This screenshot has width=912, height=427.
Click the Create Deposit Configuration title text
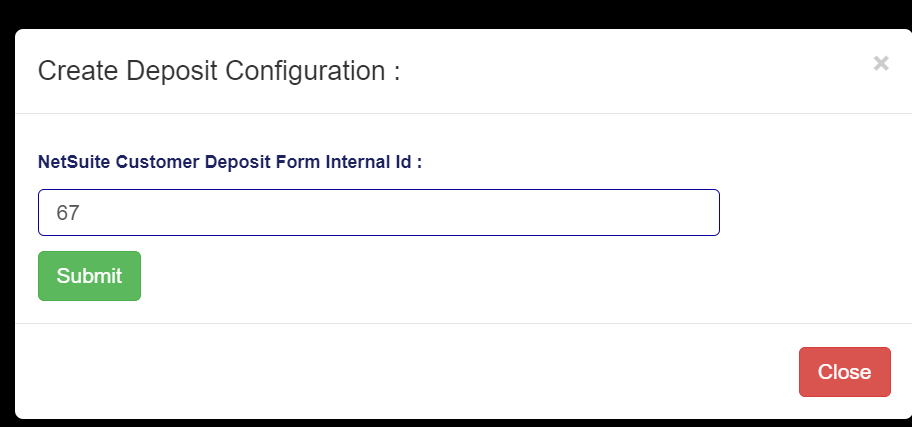(x=218, y=72)
